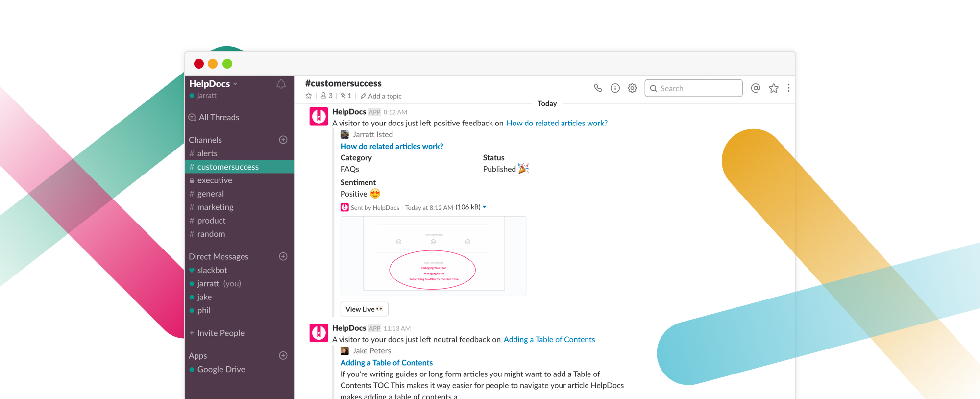This screenshot has height=399, width=980.
Task: Click Sent by HelpDocs footer text
Action: click(375, 208)
